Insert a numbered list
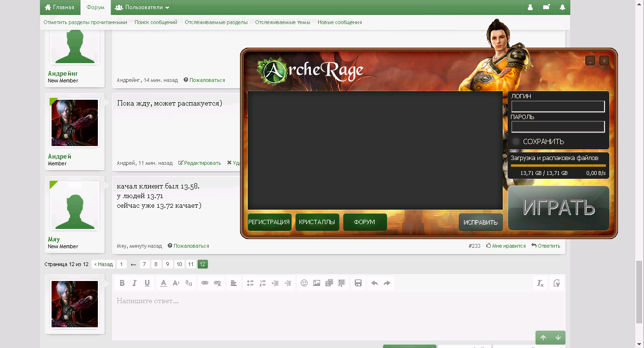This screenshot has height=348, width=644. coord(263,283)
